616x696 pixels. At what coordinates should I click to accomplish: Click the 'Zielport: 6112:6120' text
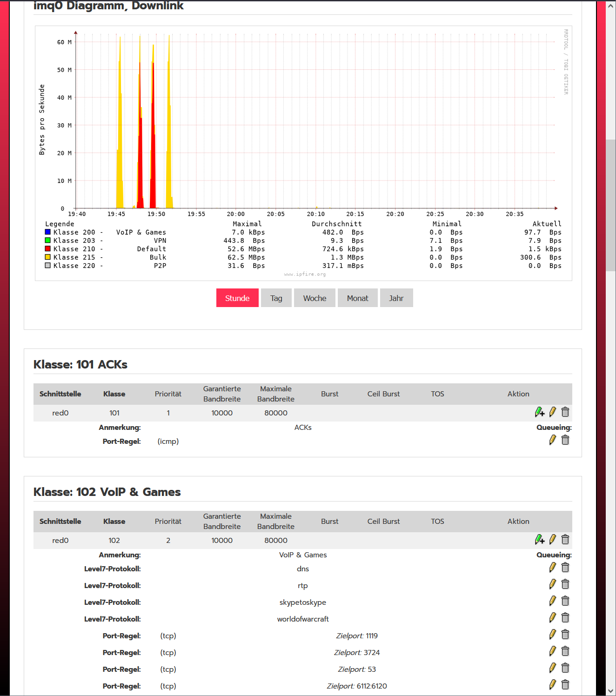[x=357, y=686]
